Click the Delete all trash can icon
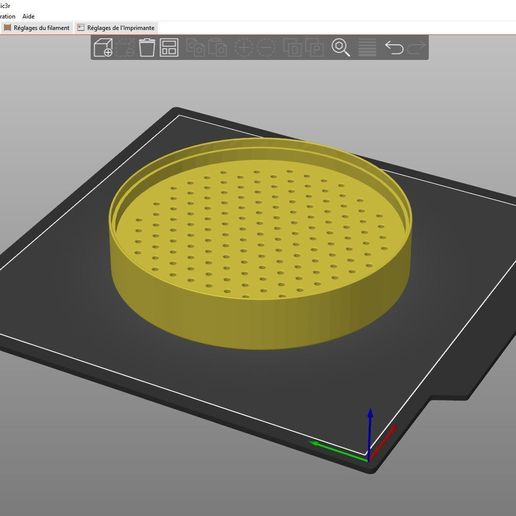The width and height of the screenshot is (516, 516). pos(147,48)
